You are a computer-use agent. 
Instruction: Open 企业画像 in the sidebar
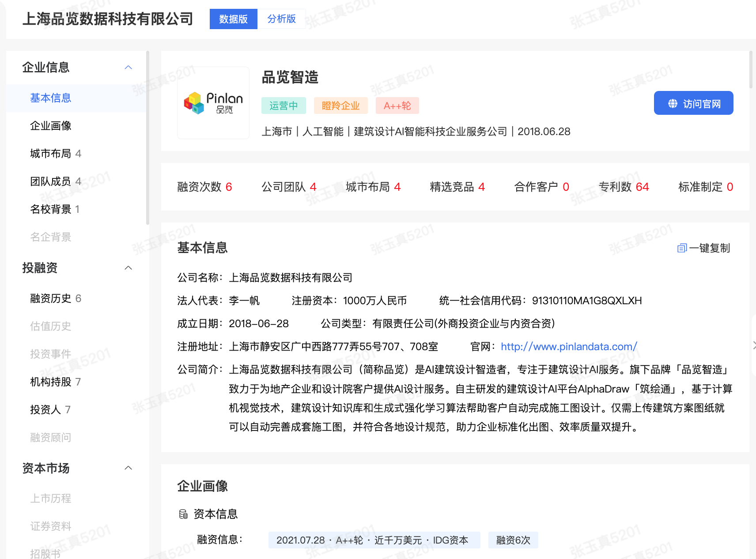click(50, 126)
